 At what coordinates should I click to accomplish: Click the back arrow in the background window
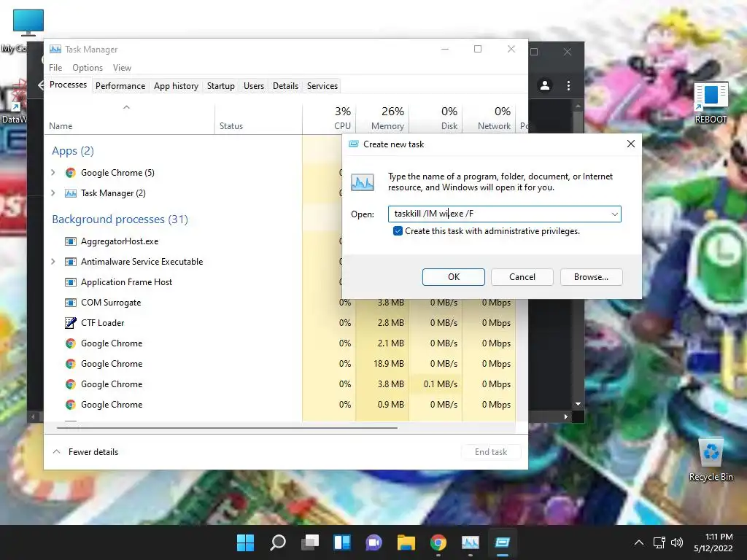click(41, 85)
